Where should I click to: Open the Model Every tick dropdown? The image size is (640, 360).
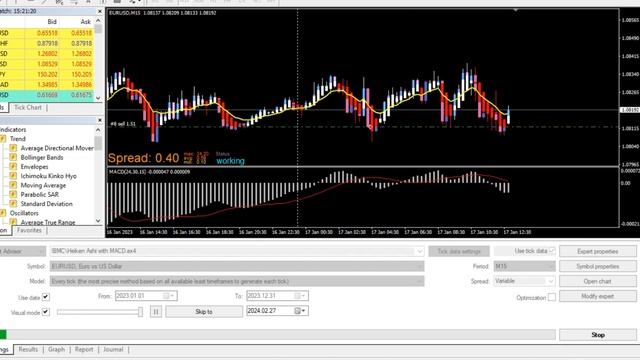click(x=420, y=281)
